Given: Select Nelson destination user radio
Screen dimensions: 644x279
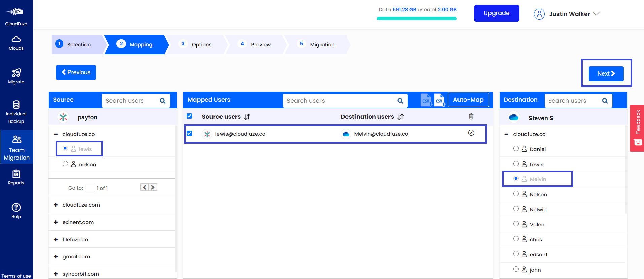Looking at the screenshot, I should pos(516,194).
